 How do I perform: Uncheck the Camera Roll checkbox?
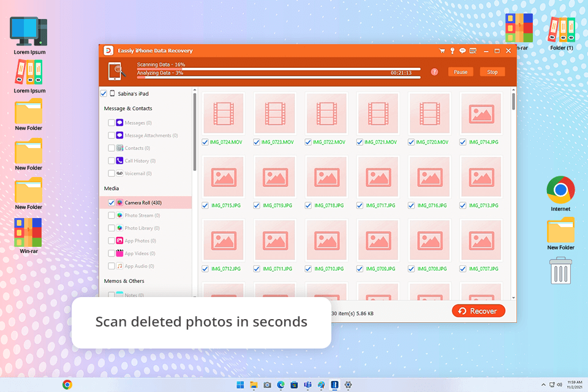coord(111,203)
